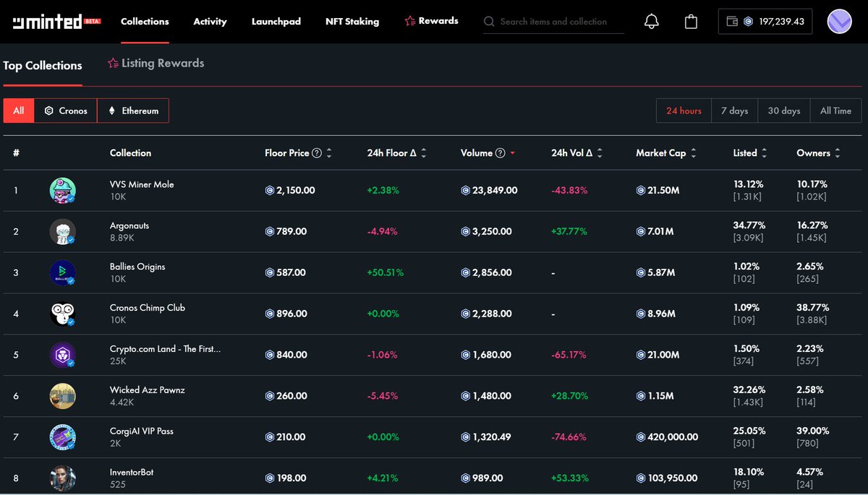Sort by Owners arrows

(x=838, y=153)
